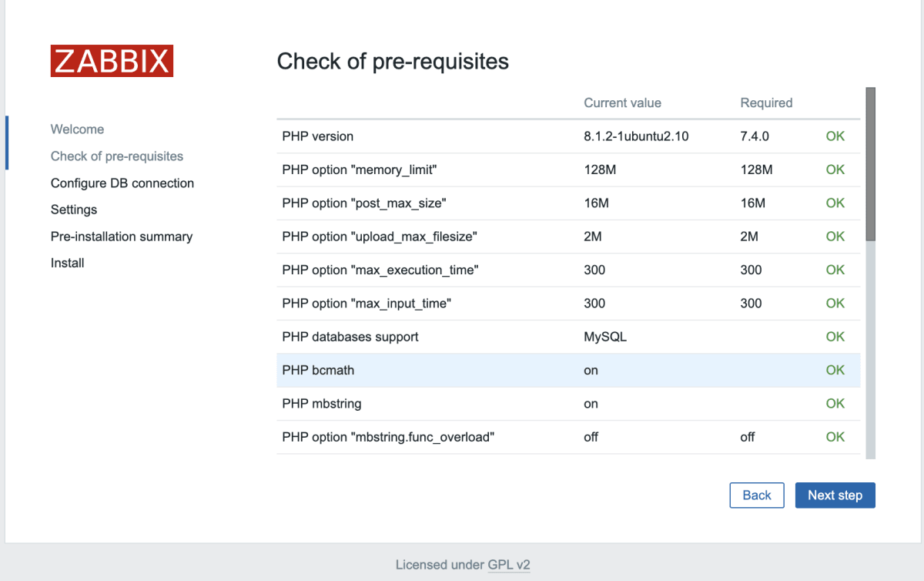Click the PHP mbstring row
The image size is (924, 581).
pyautogui.click(x=539, y=403)
